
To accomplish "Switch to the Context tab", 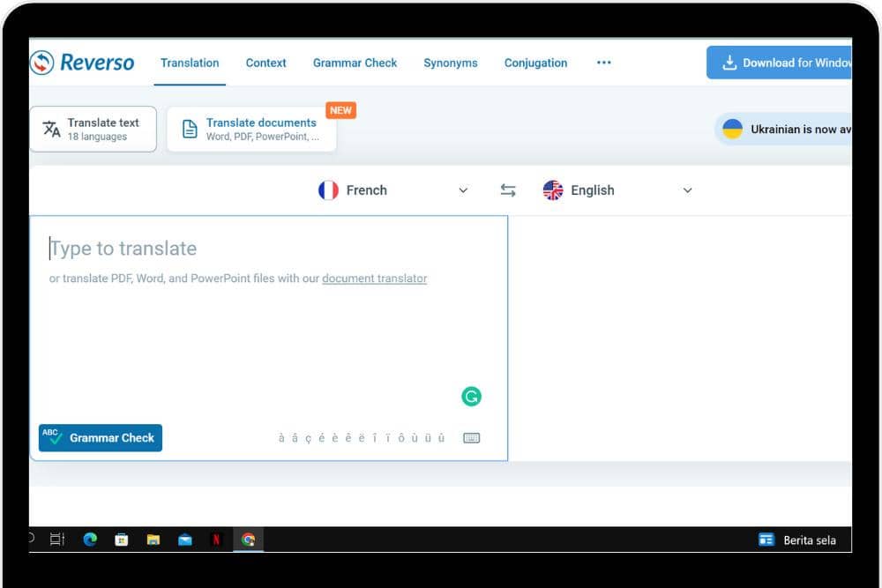I will tap(265, 63).
